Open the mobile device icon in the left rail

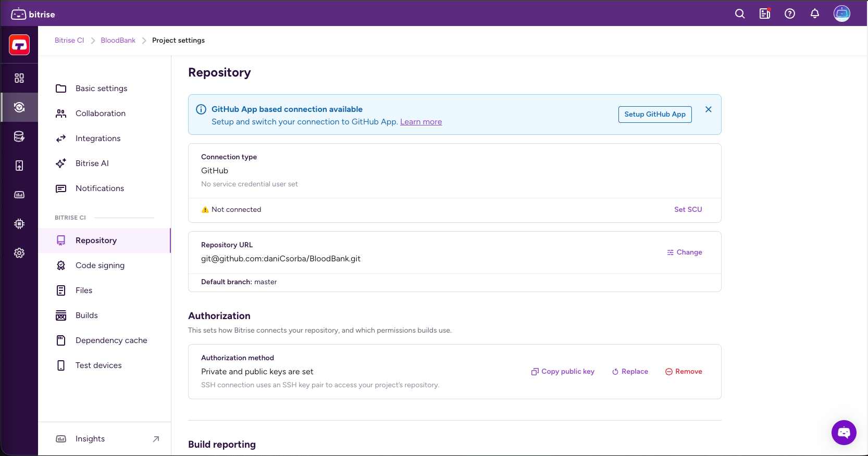pyautogui.click(x=19, y=166)
